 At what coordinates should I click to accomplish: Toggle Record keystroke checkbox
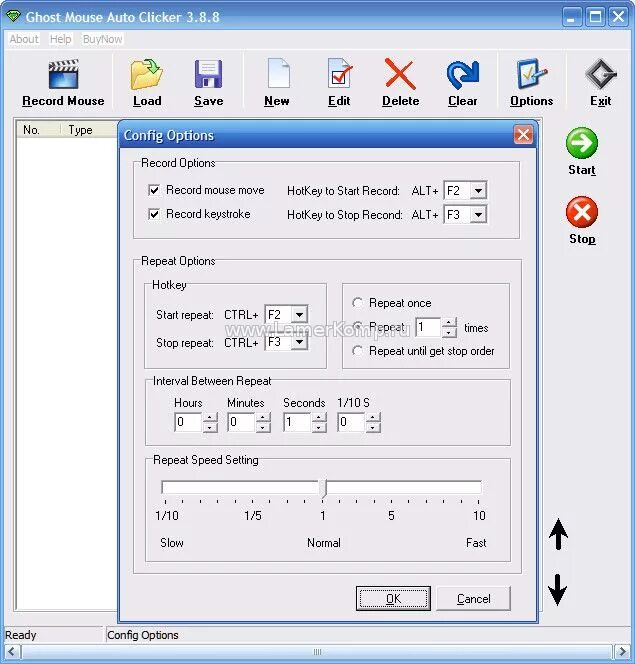click(154, 214)
